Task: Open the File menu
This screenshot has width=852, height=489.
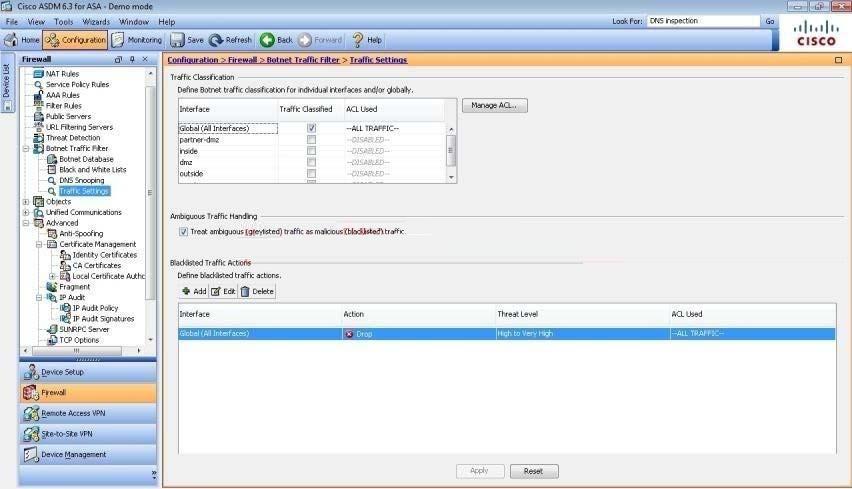Action: tap(12, 22)
